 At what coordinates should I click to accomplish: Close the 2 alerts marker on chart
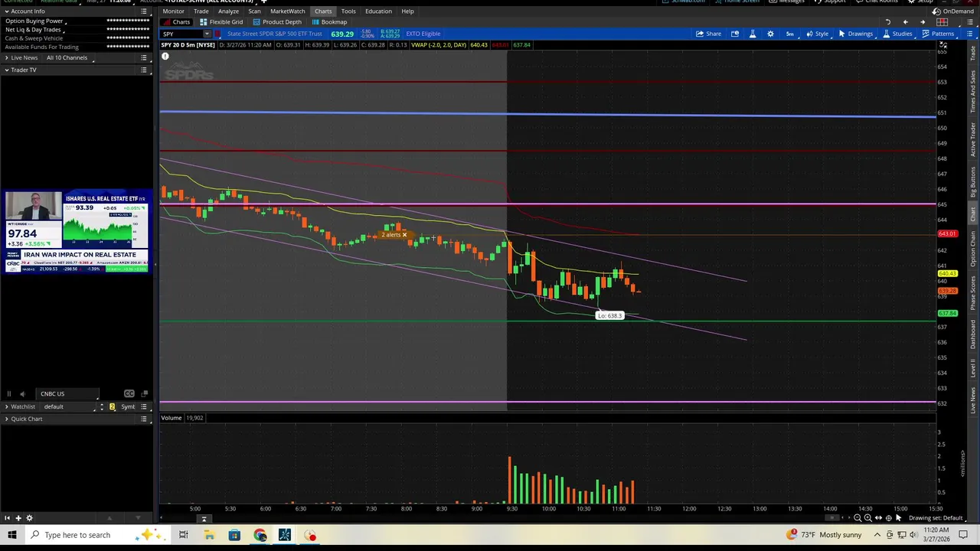pos(404,235)
